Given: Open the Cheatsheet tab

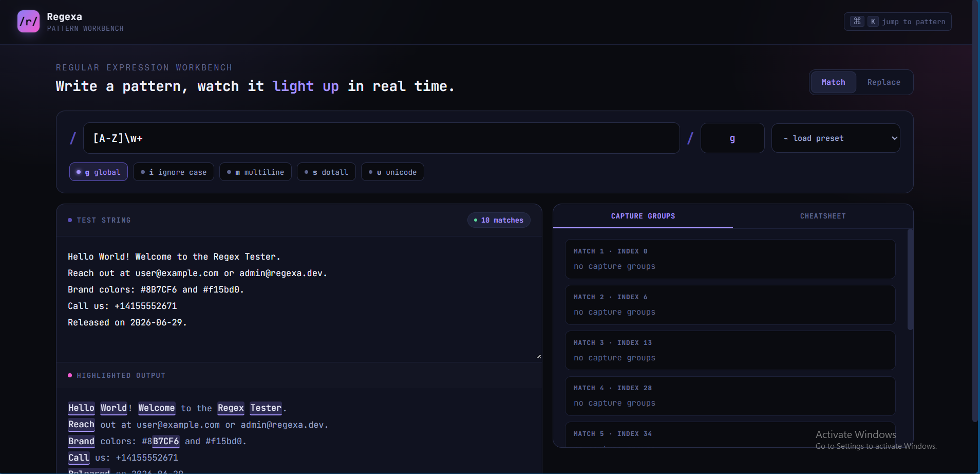Looking at the screenshot, I should click(823, 216).
